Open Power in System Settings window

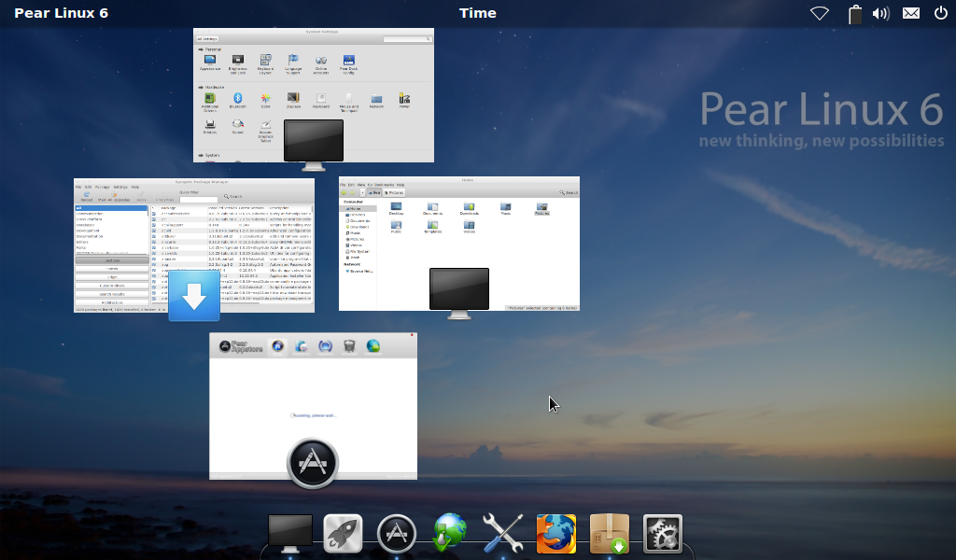coord(404,101)
